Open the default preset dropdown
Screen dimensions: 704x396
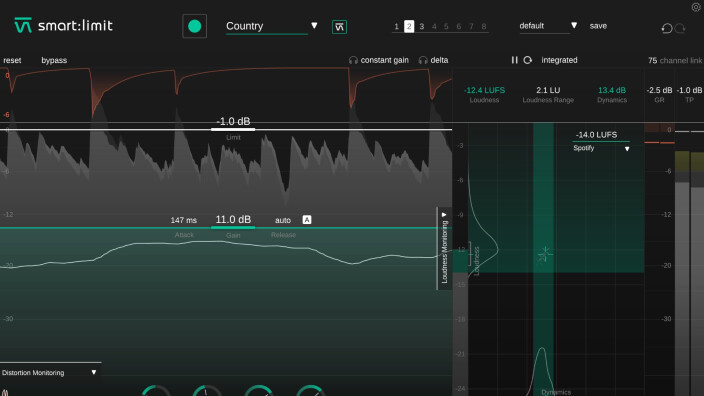pos(548,26)
